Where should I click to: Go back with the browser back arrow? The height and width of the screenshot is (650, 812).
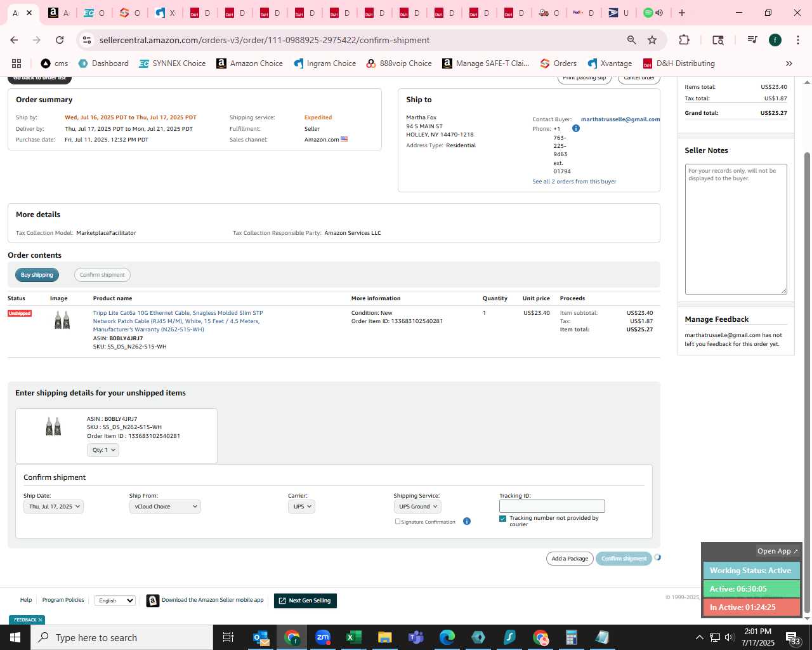[14, 40]
